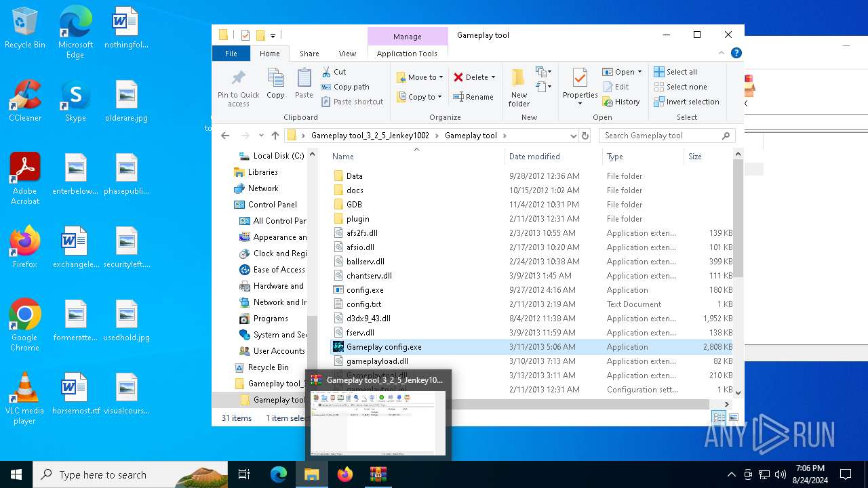The height and width of the screenshot is (488, 868).
Task: Switch to the View tab
Action: click(x=347, y=54)
